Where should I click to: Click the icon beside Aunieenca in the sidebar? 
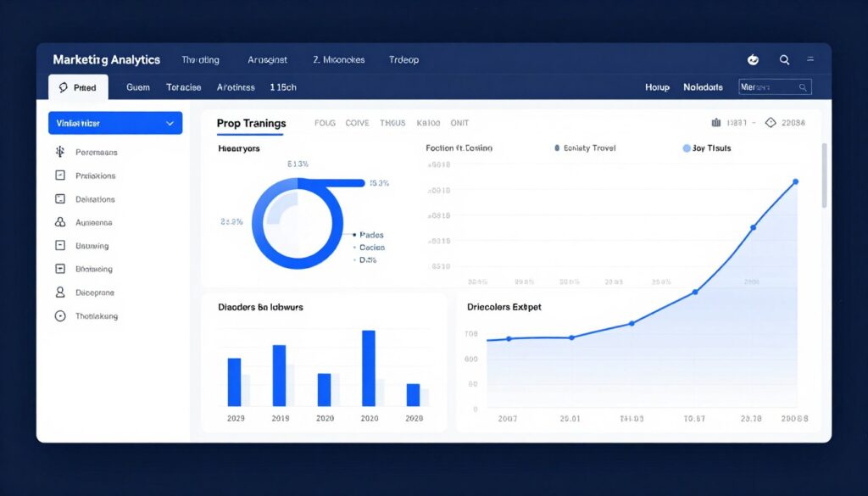click(x=60, y=222)
